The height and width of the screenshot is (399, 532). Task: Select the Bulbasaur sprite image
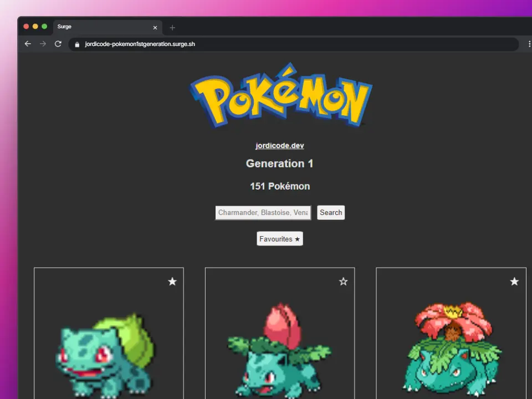[105, 352]
